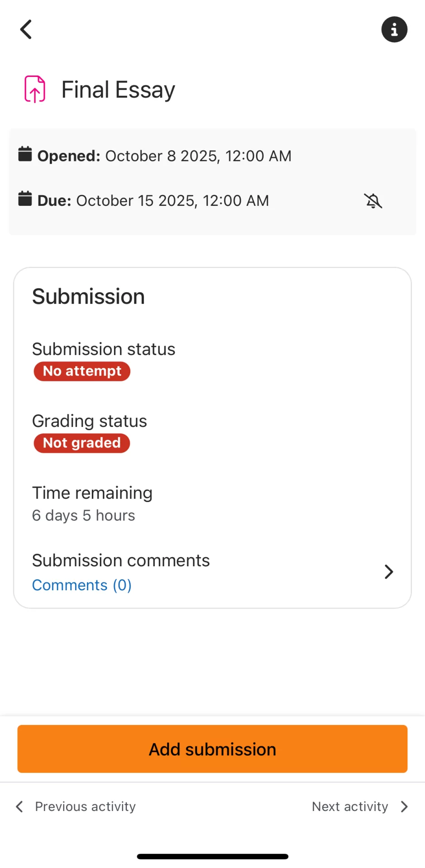Screen dimensions: 425x868
Task: Open the activity info icon
Action: [394, 30]
